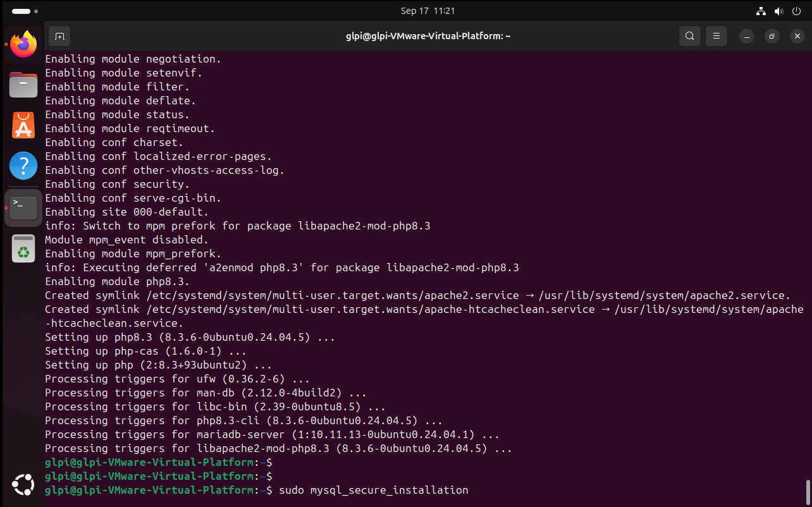Open the power indicator menu
This screenshot has width=812, height=507.
pyautogui.click(x=796, y=10)
